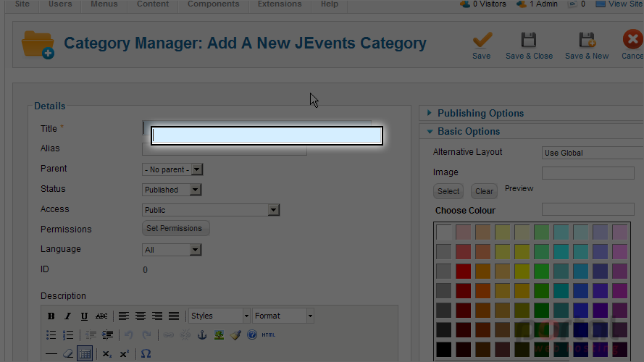The image size is (644, 362).
Task: Toggle italic formatting in editor
Action: coord(67,316)
